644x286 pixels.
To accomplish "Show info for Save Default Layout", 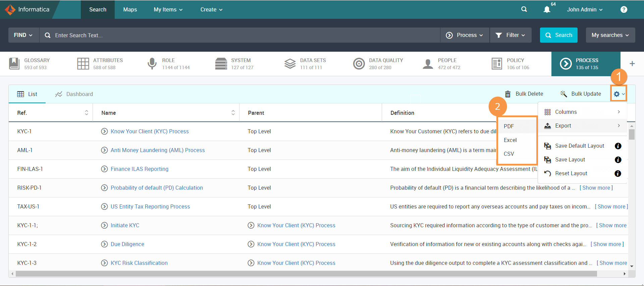I will click(618, 146).
